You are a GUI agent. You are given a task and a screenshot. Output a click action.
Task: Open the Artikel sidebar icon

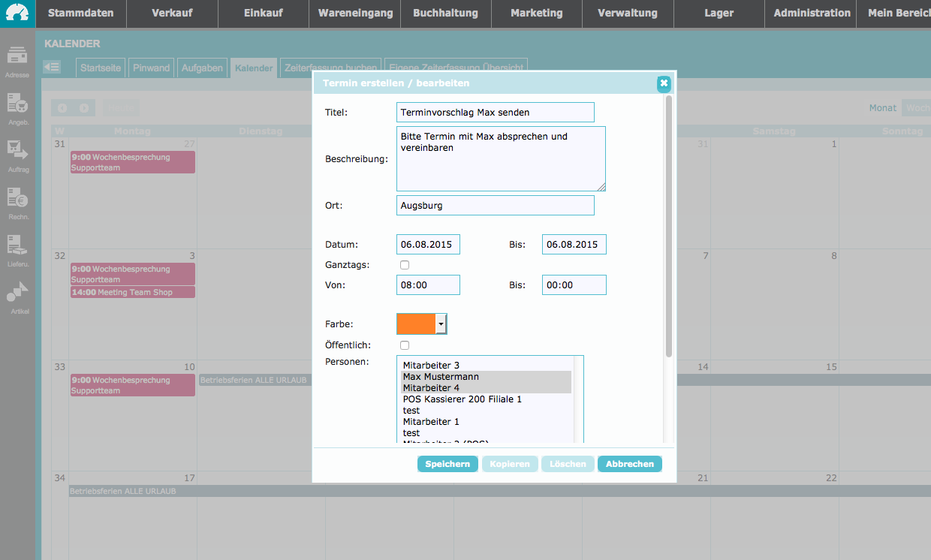(x=17, y=292)
